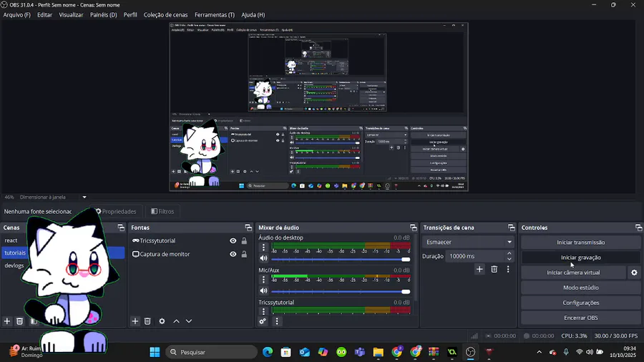Undock the Cenas panel

pyautogui.click(x=121, y=228)
